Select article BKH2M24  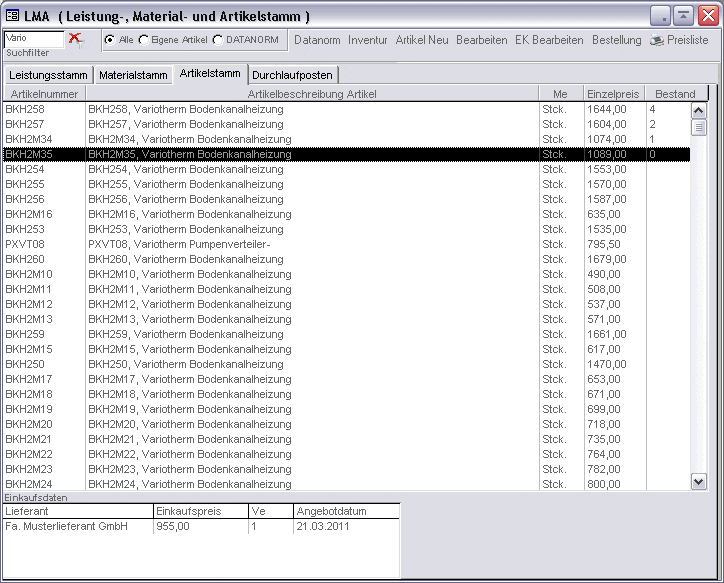[347, 484]
